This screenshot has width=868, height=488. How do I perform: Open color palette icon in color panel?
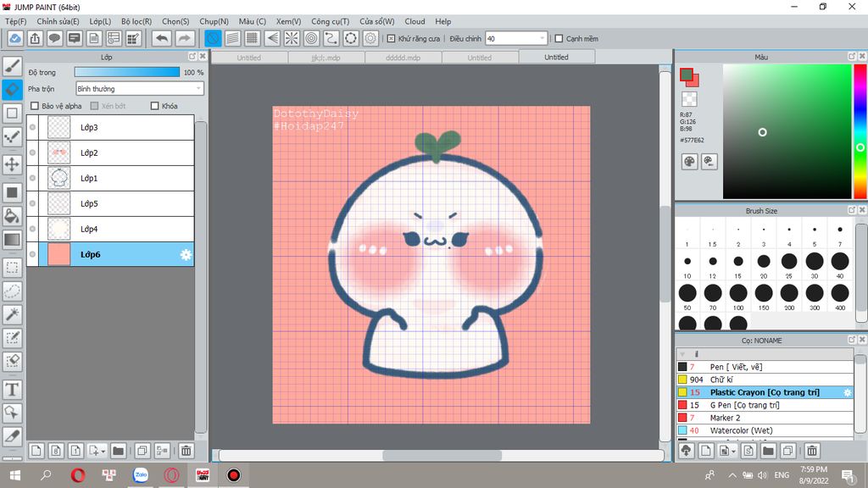click(x=689, y=162)
